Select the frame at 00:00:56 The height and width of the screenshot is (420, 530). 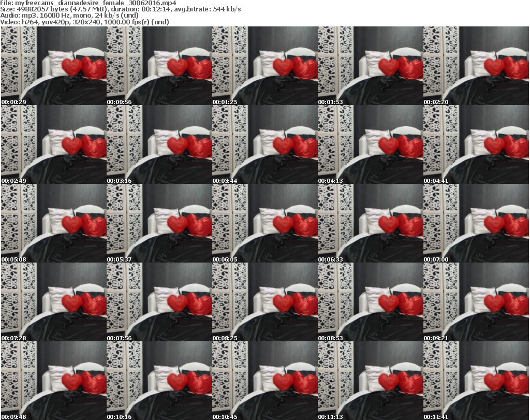tap(159, 66)
